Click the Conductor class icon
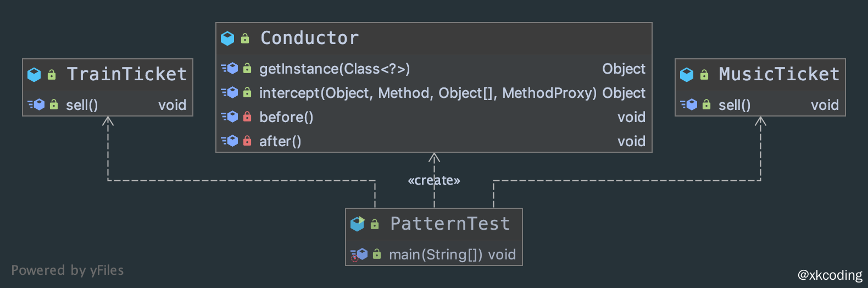 (227, 38)
